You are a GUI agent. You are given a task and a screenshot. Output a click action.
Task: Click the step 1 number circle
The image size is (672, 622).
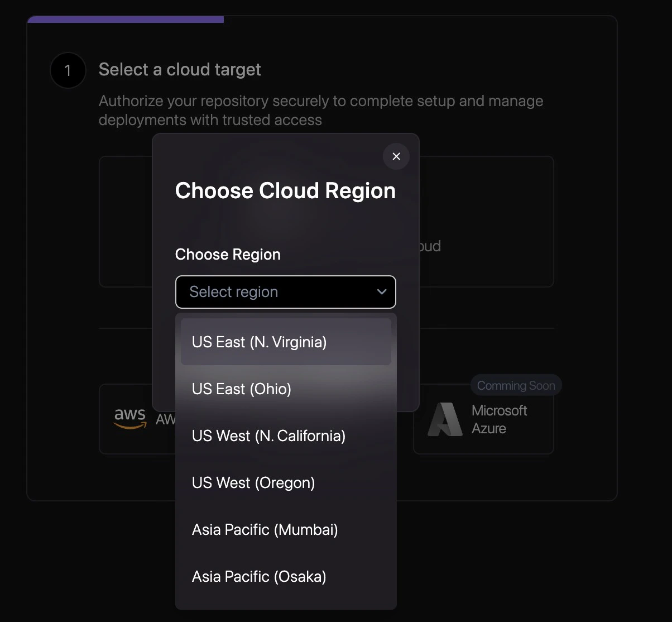click(x=68, y=70)
